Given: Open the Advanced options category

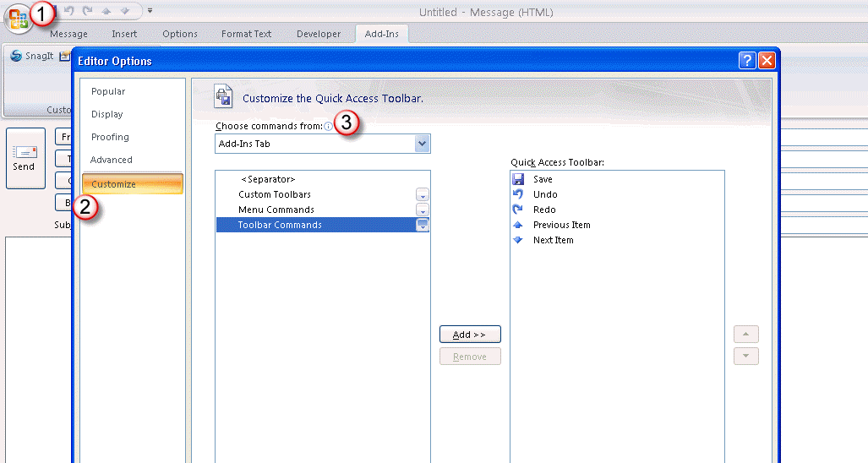Looking at the screenshot, I should tap(112, 160).
